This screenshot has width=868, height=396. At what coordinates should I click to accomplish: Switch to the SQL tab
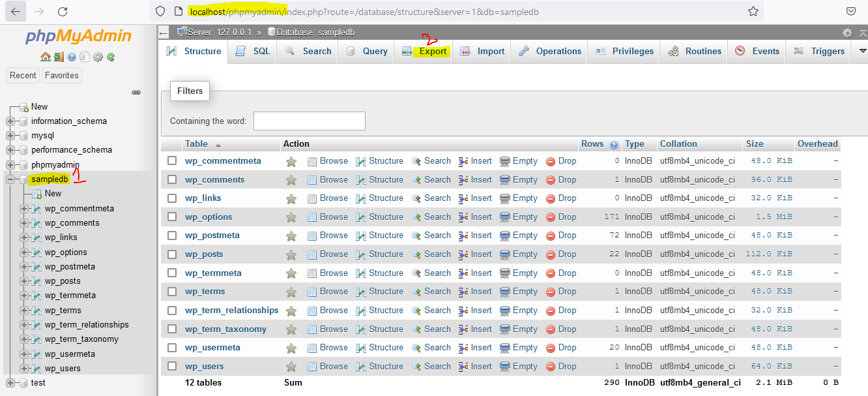click(x=253, y=51)
